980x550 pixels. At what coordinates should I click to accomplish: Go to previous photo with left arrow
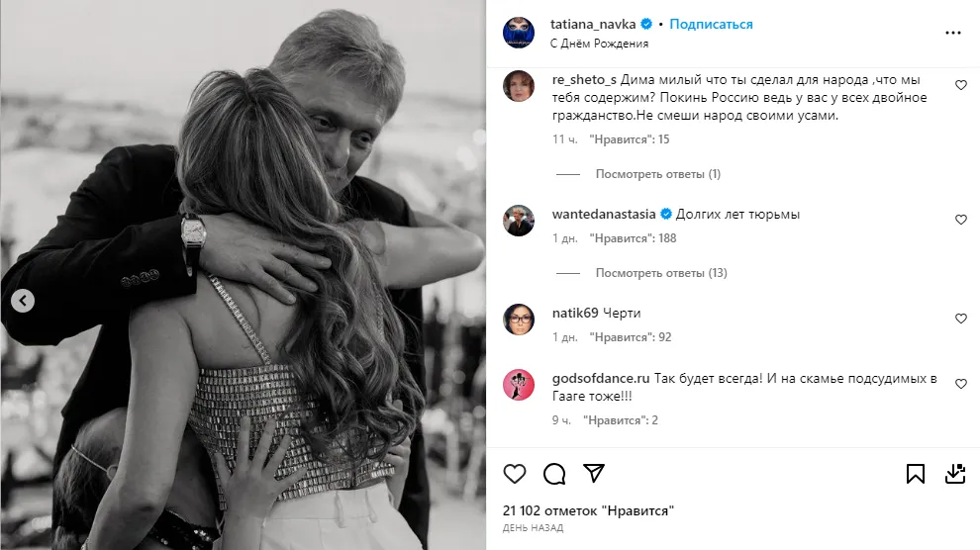[x=23, y=301]
